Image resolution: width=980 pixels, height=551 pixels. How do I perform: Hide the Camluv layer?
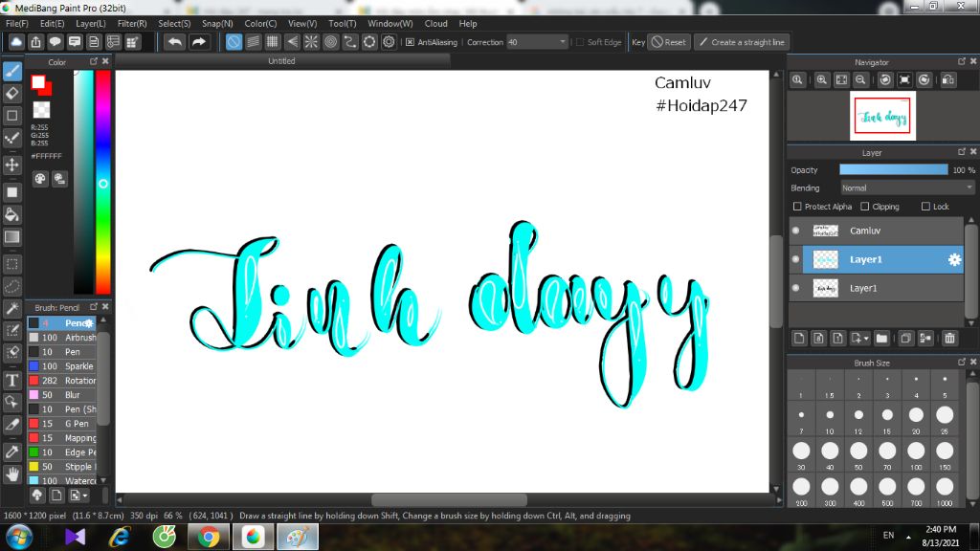pos(795,231)
